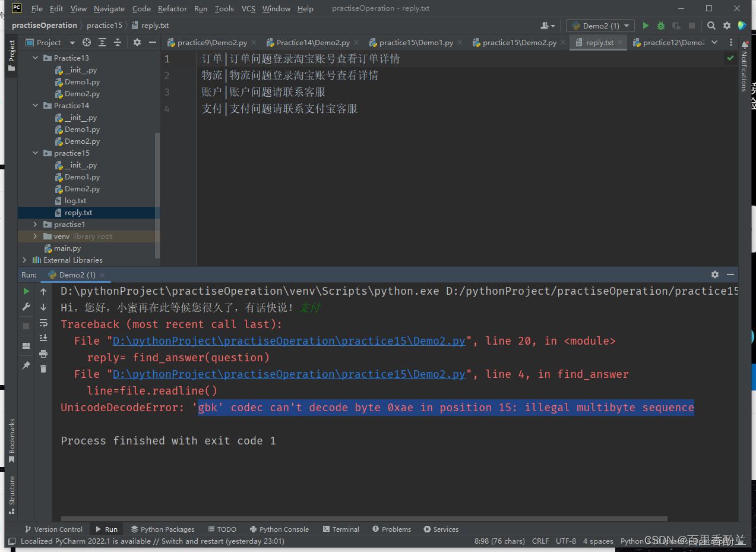Click Up the Stack Trace arrow
756x552 pixels.
(x=43, y=291)
